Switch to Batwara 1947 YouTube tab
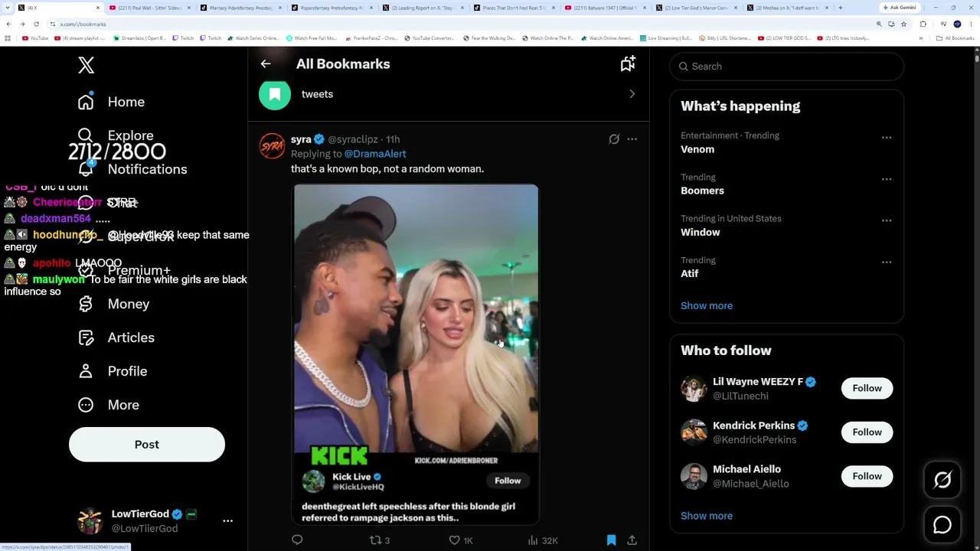Screen dimensions: 980x551 coord(604,8)
